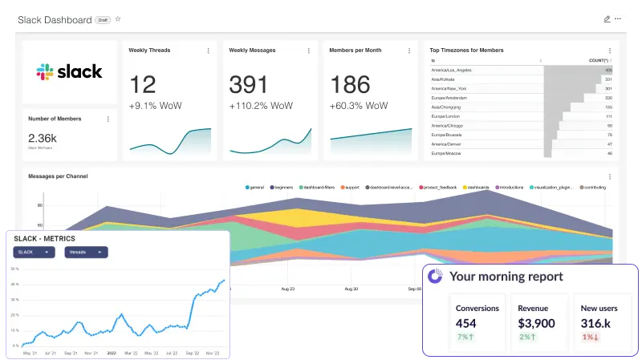Image resolution: width=642 pixels, height=364 pixels.
Task: Open the Weekly Threads chart options menu
Action: point(209,51)
